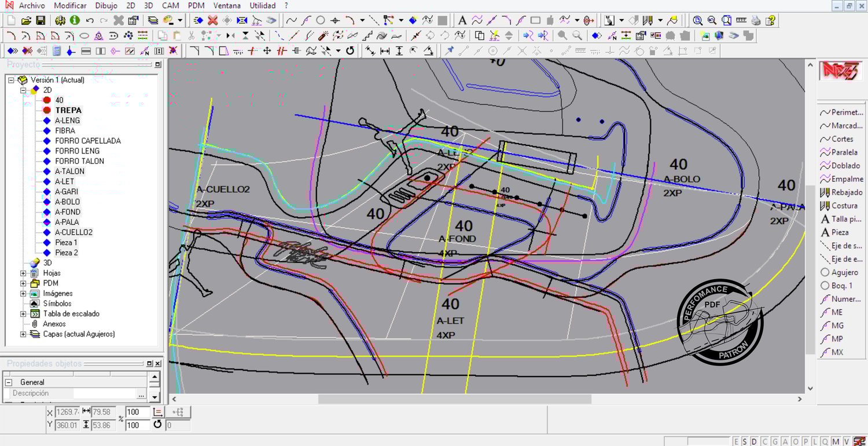Select the circle drawing tool
The image size is (868, 446).
[320, 20]
